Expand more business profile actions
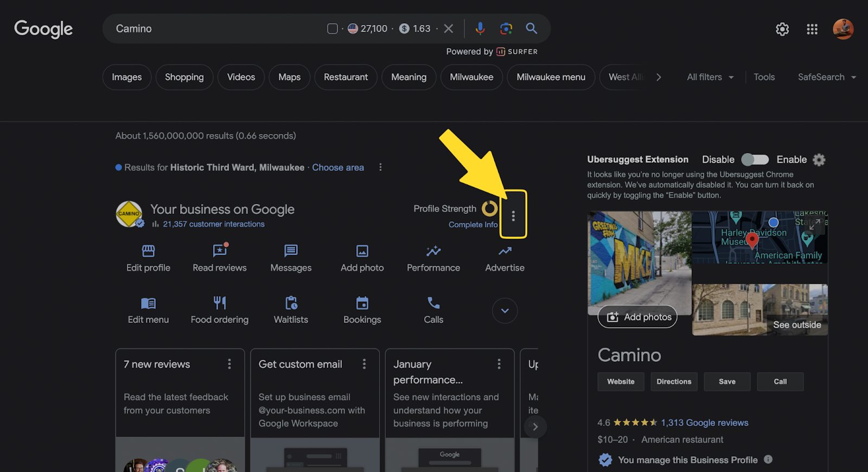Screen dimensions: 868x472 505,311
